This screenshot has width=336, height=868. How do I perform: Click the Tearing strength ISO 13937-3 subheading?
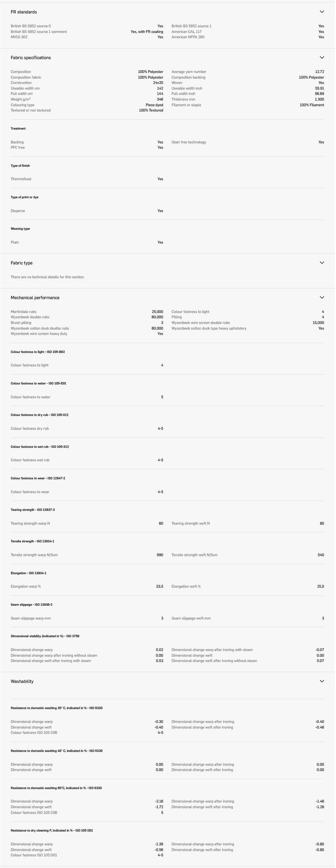pos(33,510)
